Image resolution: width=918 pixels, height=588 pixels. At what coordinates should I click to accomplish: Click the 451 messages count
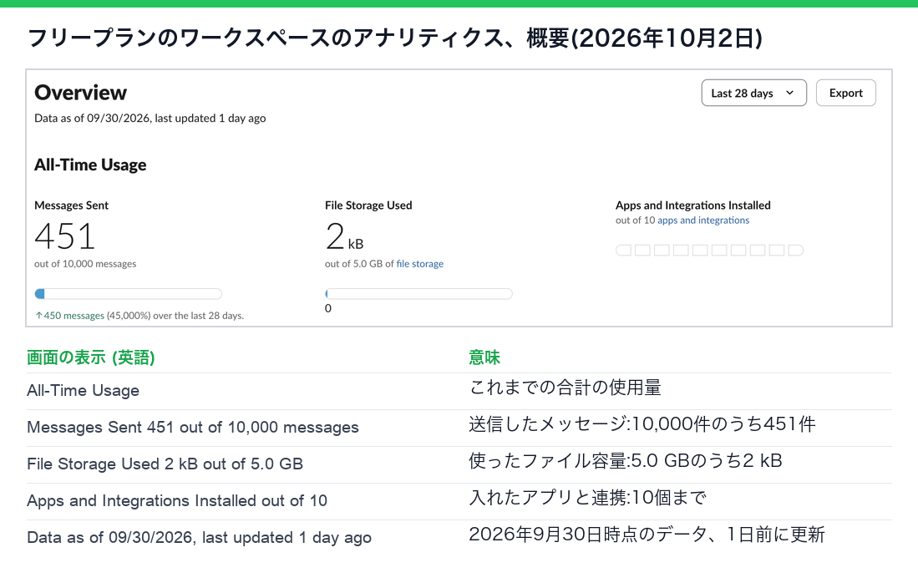(64, 236)
